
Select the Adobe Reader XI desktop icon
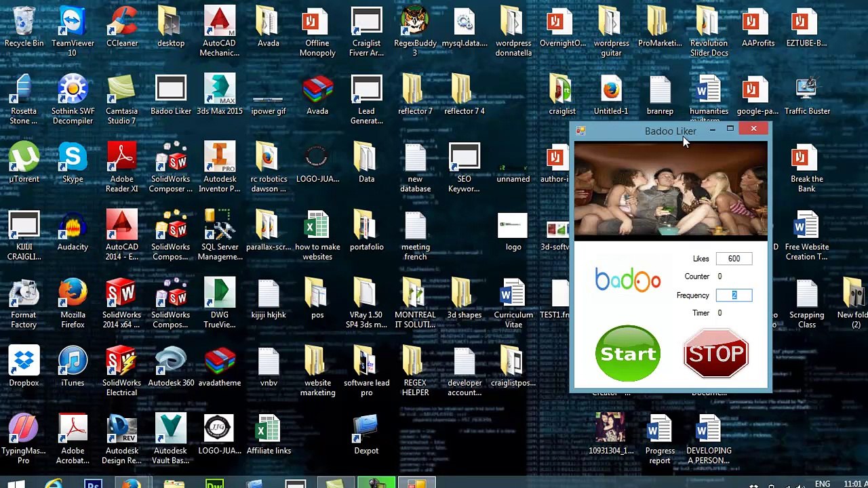click(121, 167)
